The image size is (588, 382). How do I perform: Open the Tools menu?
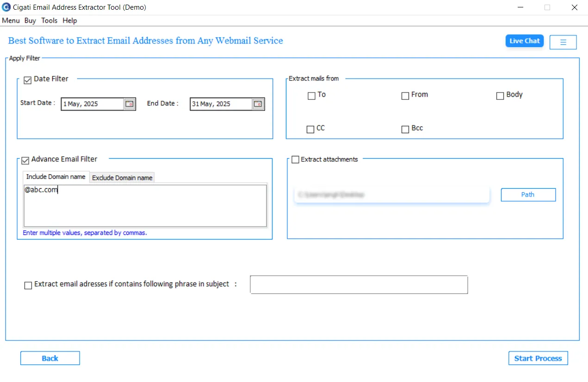click(x=49, y=20)
